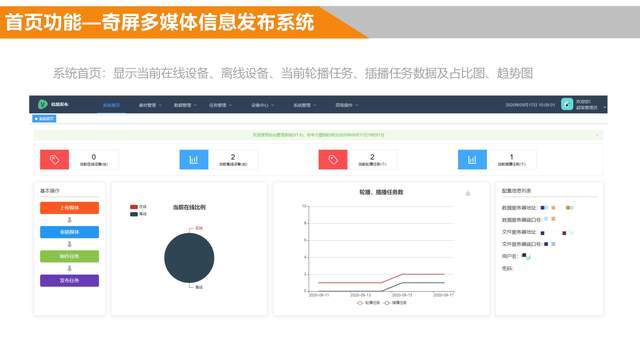The height and width of the screenshot is (360, 640).
Task: Click the red tag icon beside value 0
Action: (54, 160)
